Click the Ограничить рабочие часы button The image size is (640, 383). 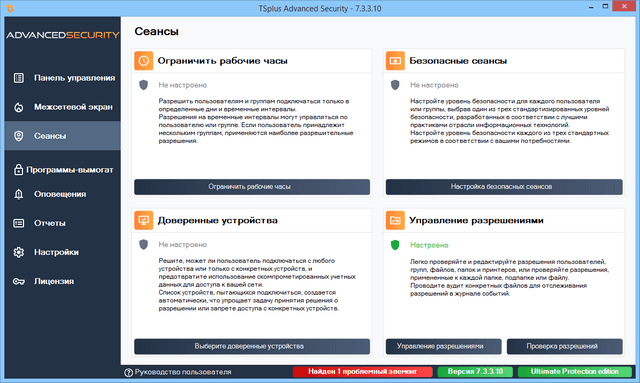pyautogui.click(x=252, y=187)
